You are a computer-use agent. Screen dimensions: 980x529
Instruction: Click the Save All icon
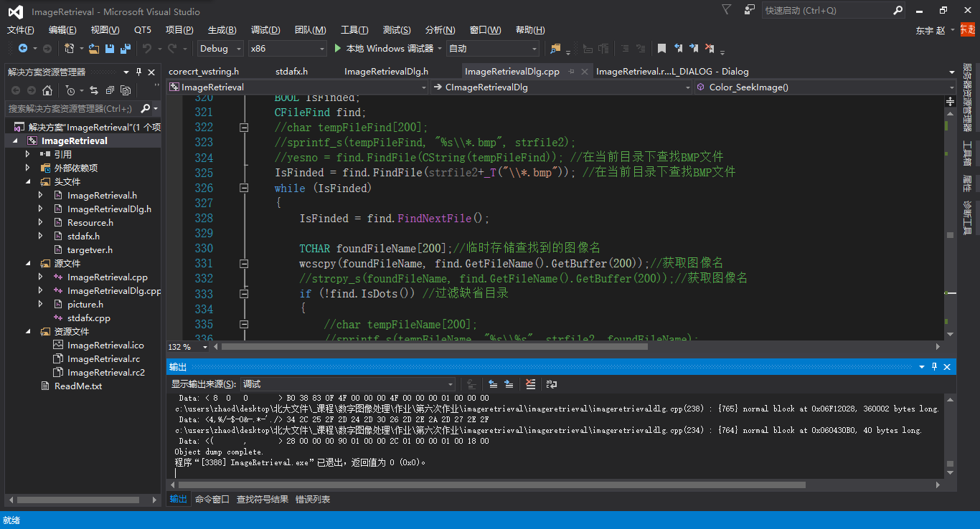point(126,48)
